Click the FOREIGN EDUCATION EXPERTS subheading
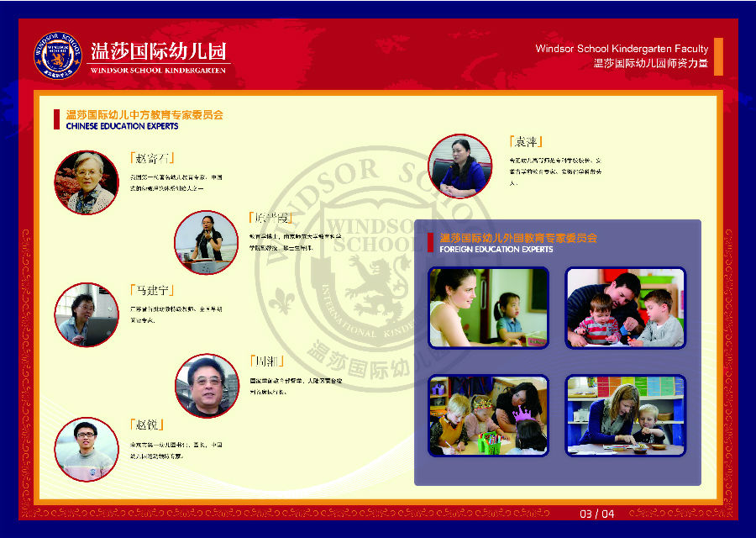Image resolution: width=756 pixels, height=538 pixels. click(x=496, y=250)
